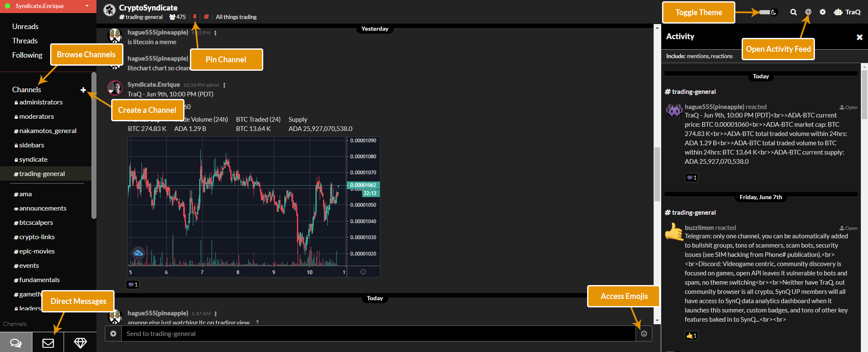This screenshot has height=352, width=868.
Task: Click the chat scrollbar up arrow
Action: (657, 27)
